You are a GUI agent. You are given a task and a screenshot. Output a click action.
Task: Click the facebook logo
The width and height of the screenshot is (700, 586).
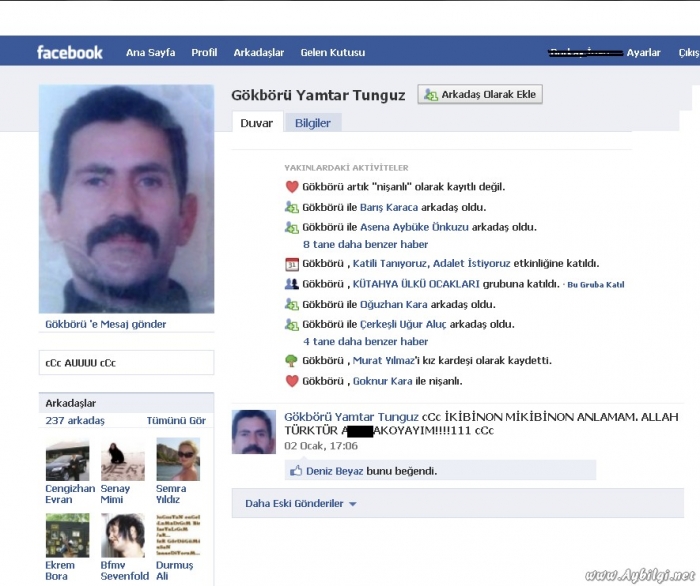click(70, 52)
